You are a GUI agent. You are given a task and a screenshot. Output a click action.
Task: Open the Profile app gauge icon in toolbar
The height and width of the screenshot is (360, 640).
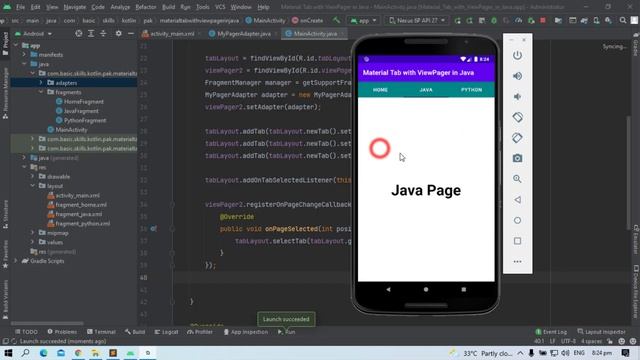(518, 20)
